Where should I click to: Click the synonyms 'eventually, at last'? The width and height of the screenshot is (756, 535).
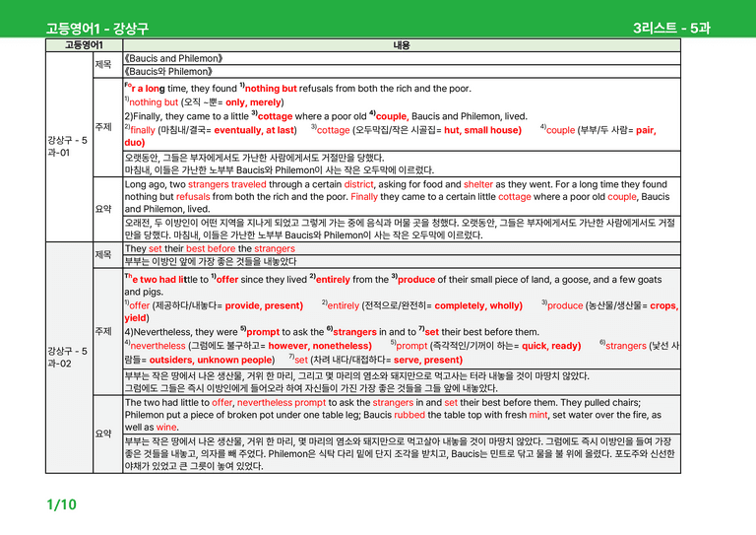[254, 130]
